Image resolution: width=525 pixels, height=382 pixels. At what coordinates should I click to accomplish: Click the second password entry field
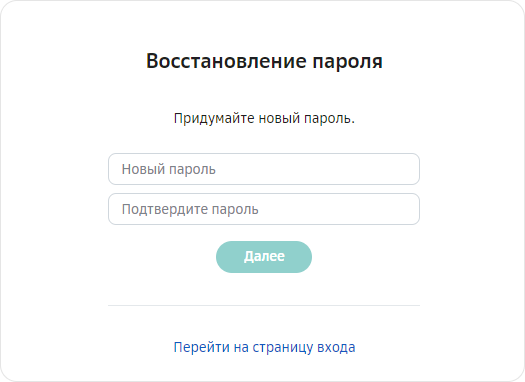click(x=264, y=209)
